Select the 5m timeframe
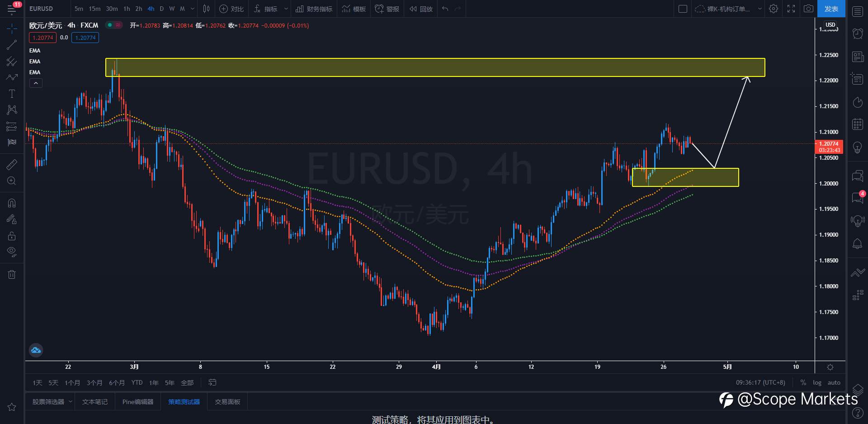The image size is (868, 424). coord(79,9)
